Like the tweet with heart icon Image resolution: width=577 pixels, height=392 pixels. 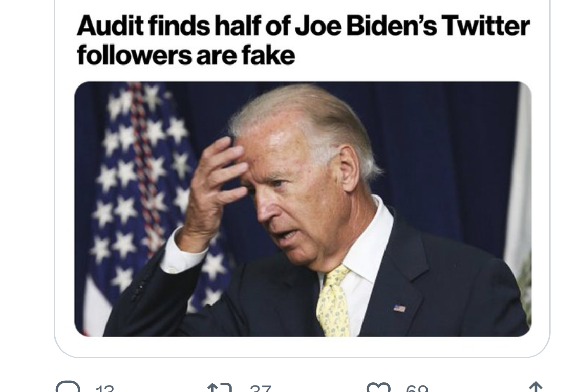point(378,388)
